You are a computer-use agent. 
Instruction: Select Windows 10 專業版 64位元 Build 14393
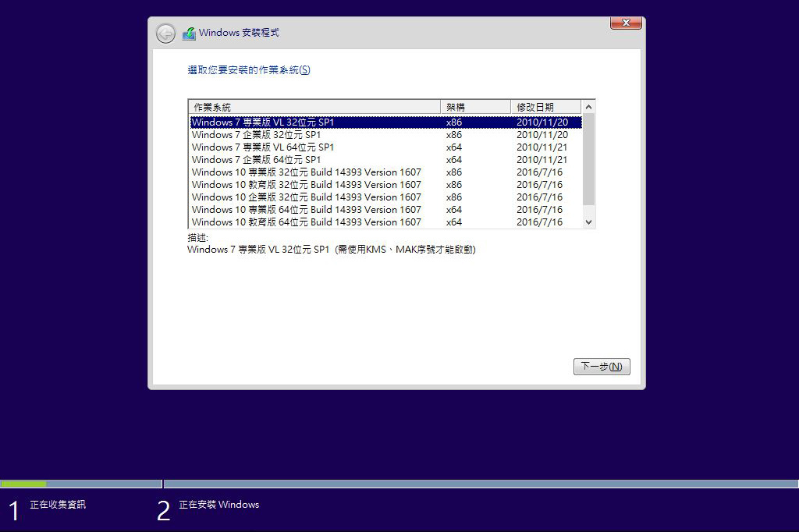pyautogui.click(x=385, y=210)
